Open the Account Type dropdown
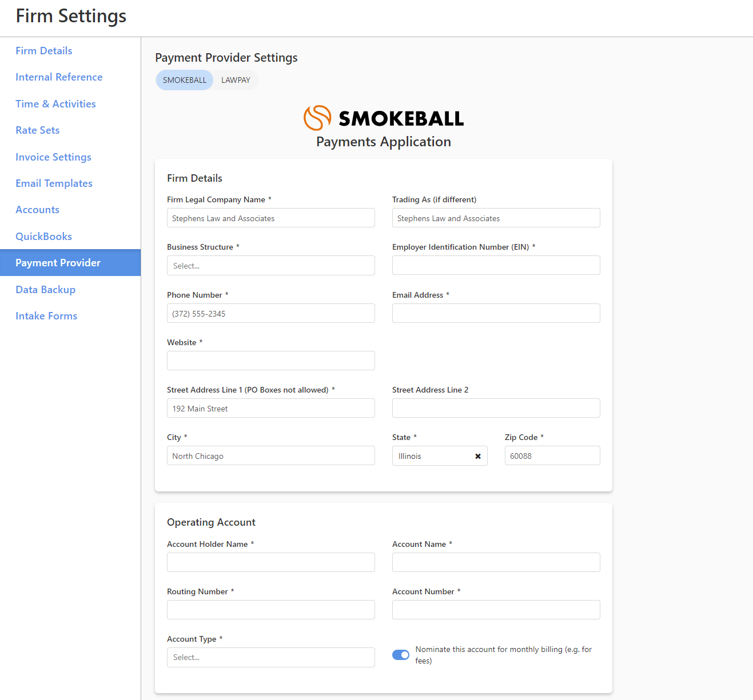 [x=271, y=657]
